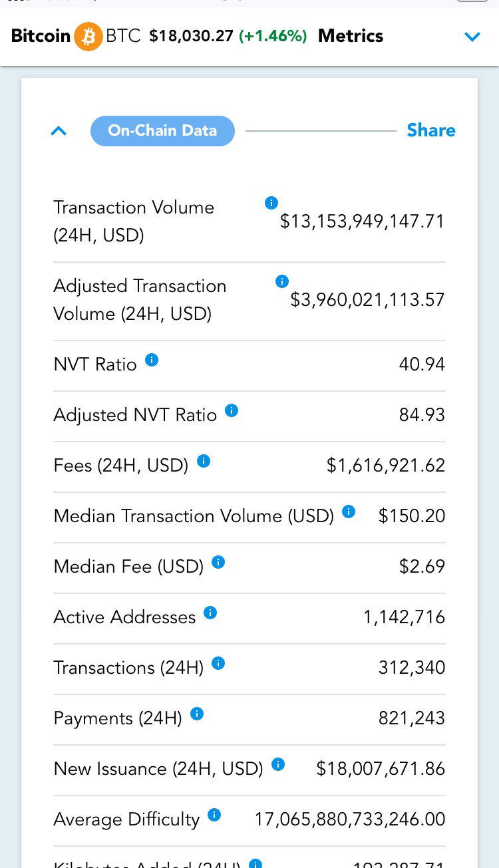
Task: Open info icon beside Transaction Volume
Action: tap(271, 203)
